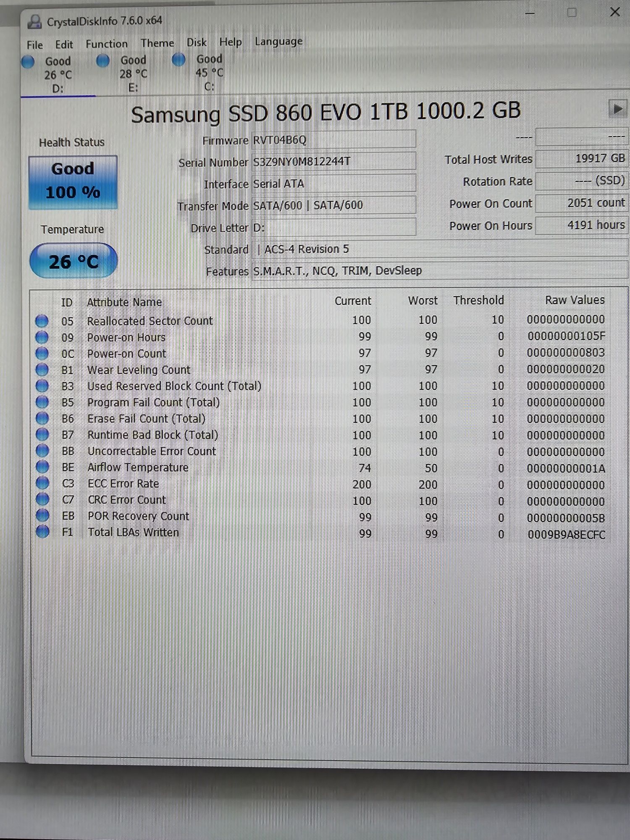
Task: Select the Airflow Temperature attribute name
Action: [x=138, y=467]
